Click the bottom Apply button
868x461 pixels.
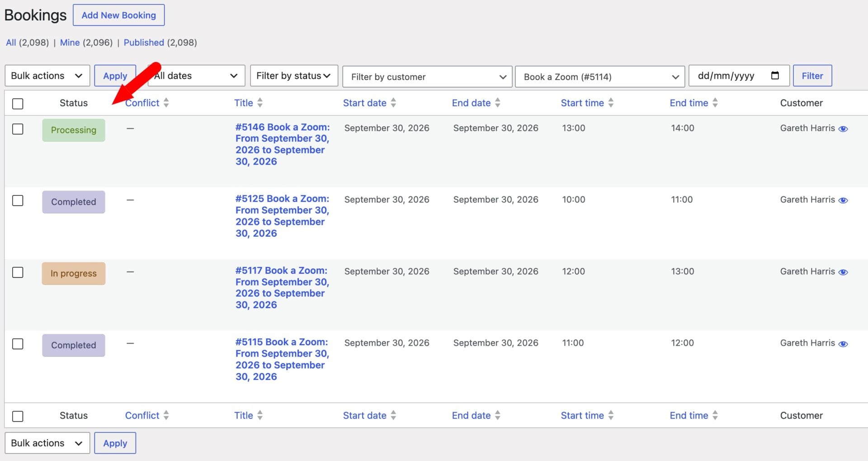tap(115, 443)
